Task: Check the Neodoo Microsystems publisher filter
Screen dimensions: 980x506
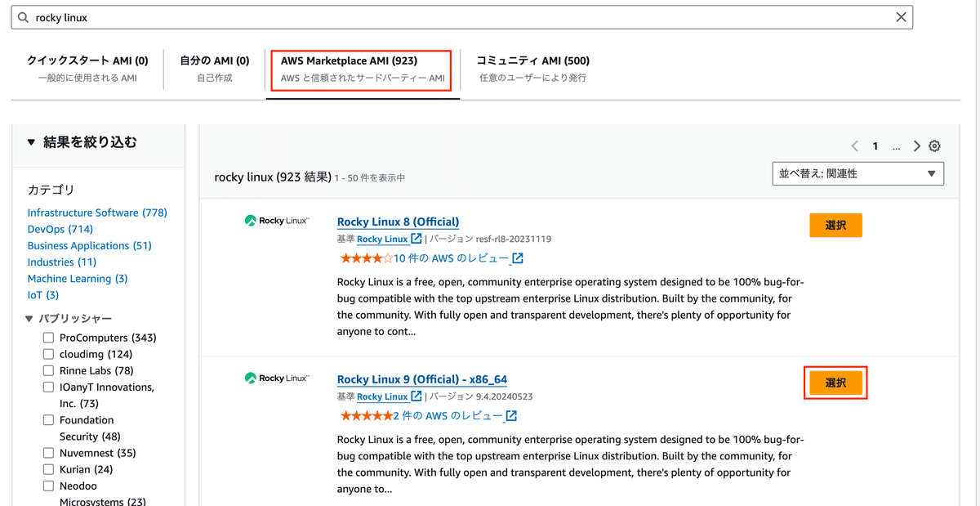Action: pos(48,486)
